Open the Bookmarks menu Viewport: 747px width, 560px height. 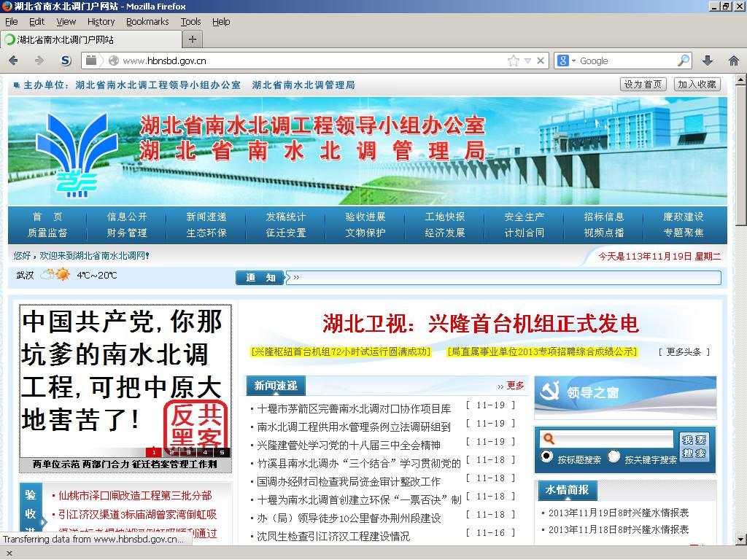[147, 22]
